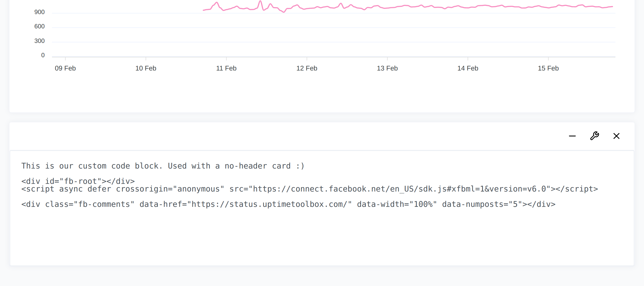The image size is (644, 286).
Task: Close the custom code card
Action: coord(616,136)
